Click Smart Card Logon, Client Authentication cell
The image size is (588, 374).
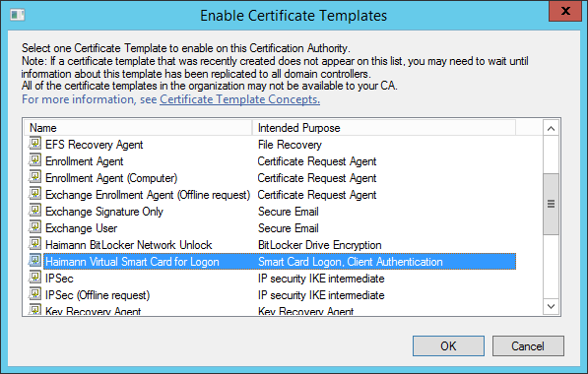(x=351, y=262)
